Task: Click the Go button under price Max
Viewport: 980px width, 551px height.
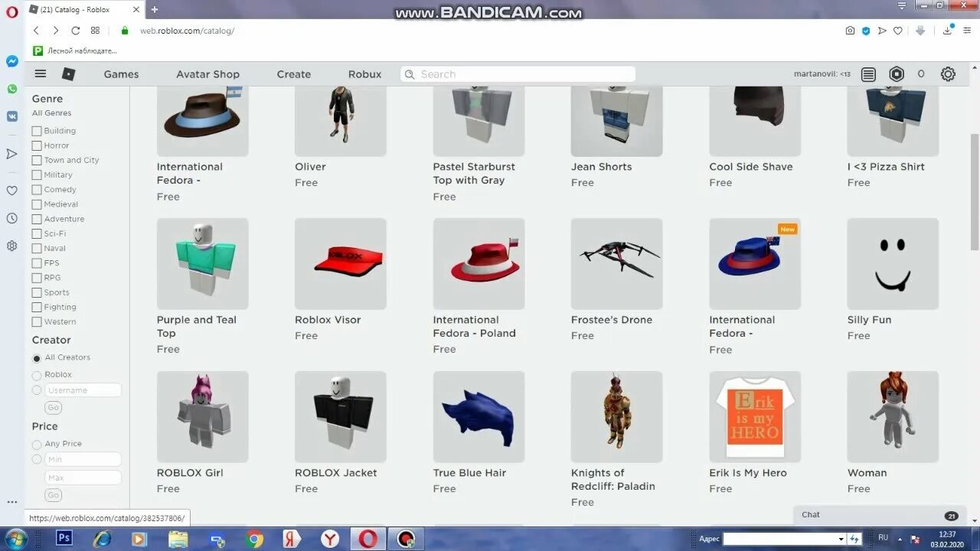Action: pyautogui.click(x=53, y=495)
